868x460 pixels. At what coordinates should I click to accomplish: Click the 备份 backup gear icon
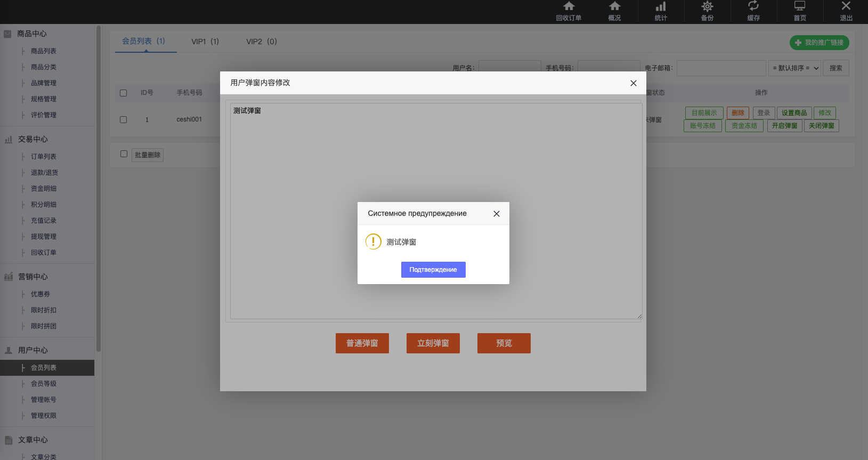(707, 7)
